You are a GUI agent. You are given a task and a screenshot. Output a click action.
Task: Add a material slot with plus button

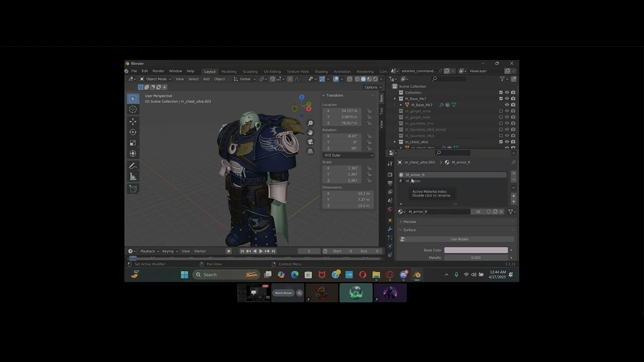point(514,173)
